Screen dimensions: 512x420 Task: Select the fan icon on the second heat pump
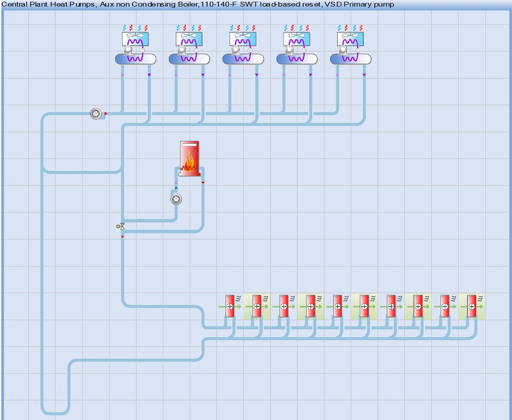190,35
